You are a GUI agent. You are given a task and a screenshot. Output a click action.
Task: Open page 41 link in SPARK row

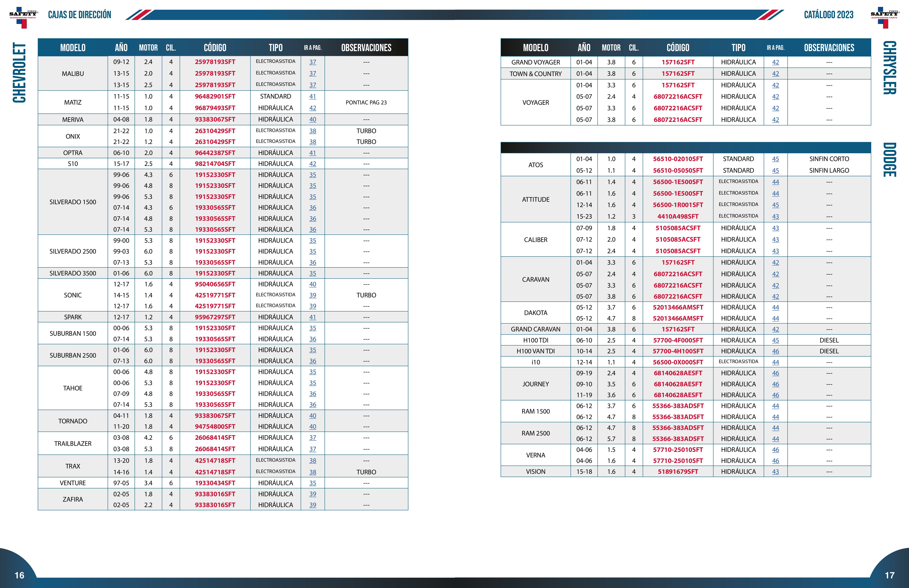[313, 317]
